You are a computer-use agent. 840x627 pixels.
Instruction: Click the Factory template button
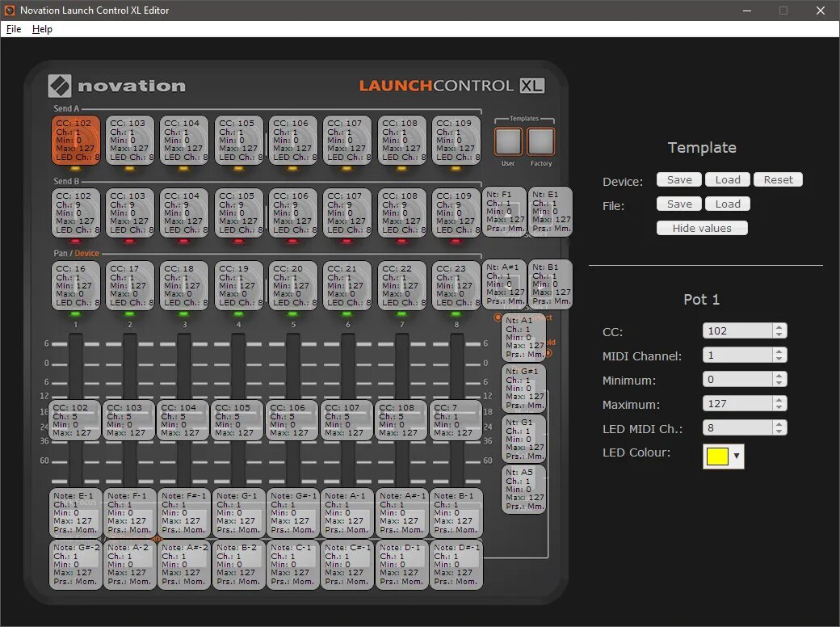[540, 141]
